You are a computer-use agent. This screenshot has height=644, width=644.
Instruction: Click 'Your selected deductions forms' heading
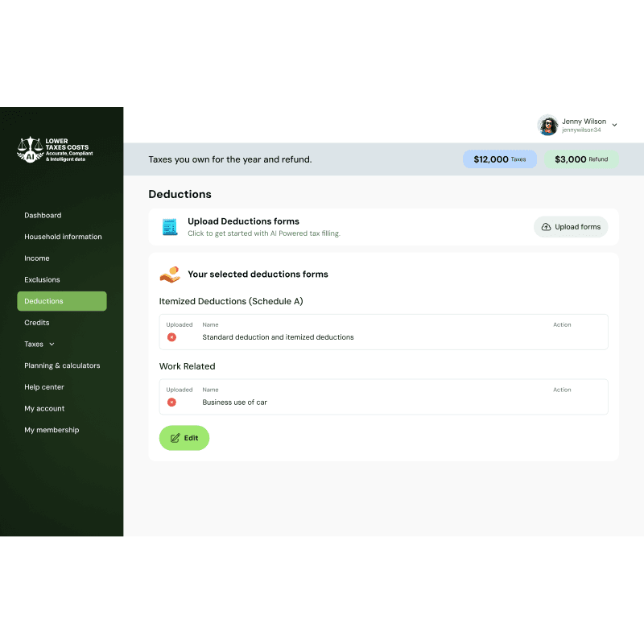(258, 274)
